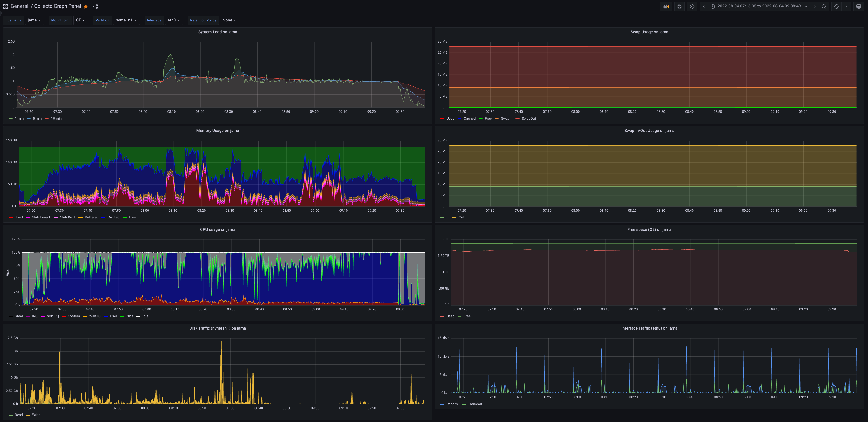Click the General breadcrumb link
The width and height of the screenshot is (868, 422).
[x=20, y=6]
